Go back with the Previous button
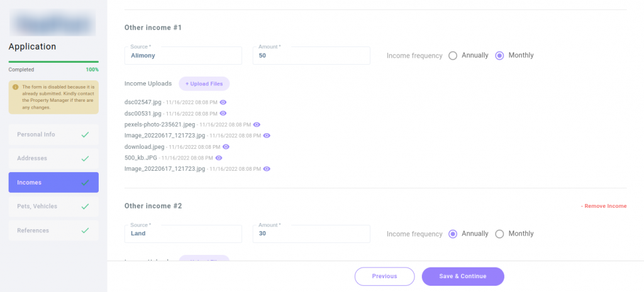Image resolution: width=644 pixels, height=292 pixels. tap(384, 276)
